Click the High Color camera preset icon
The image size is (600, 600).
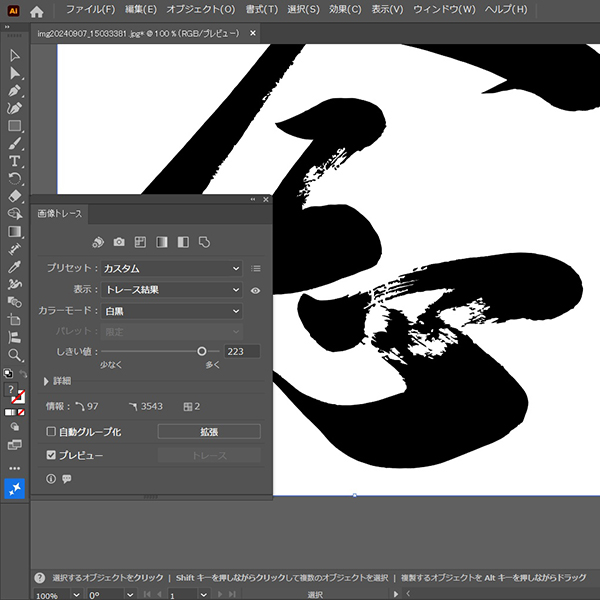119,242
